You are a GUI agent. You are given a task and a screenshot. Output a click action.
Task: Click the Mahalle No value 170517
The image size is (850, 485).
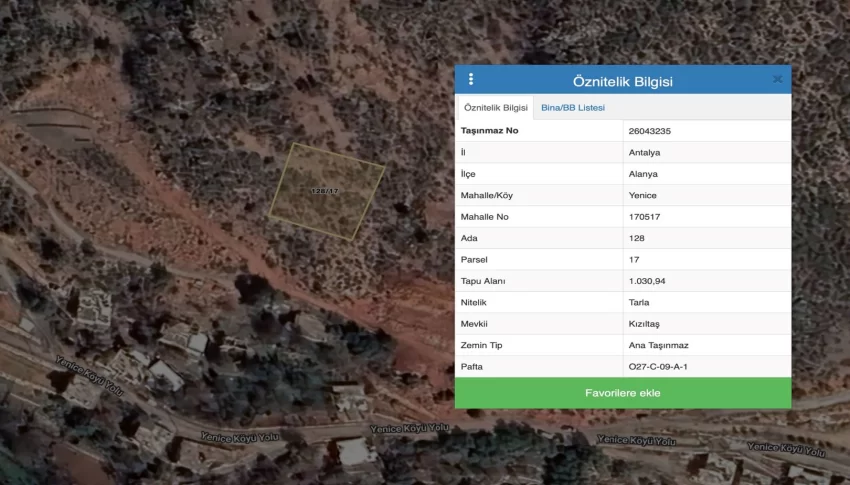point(644,217)
